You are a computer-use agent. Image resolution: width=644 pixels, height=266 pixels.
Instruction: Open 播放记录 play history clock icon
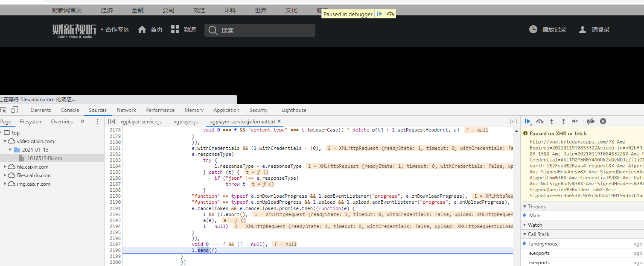coord(533,29)
